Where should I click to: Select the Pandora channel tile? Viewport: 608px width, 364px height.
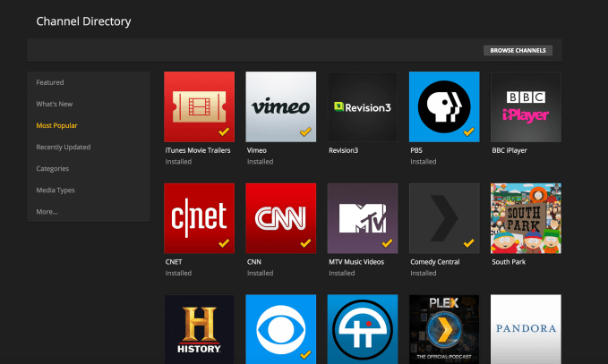tap(526, 329)
